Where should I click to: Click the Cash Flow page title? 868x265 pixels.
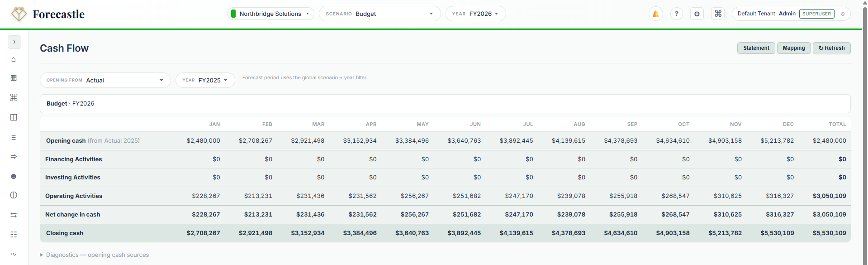pyautogui.click(x=64, y=48)
